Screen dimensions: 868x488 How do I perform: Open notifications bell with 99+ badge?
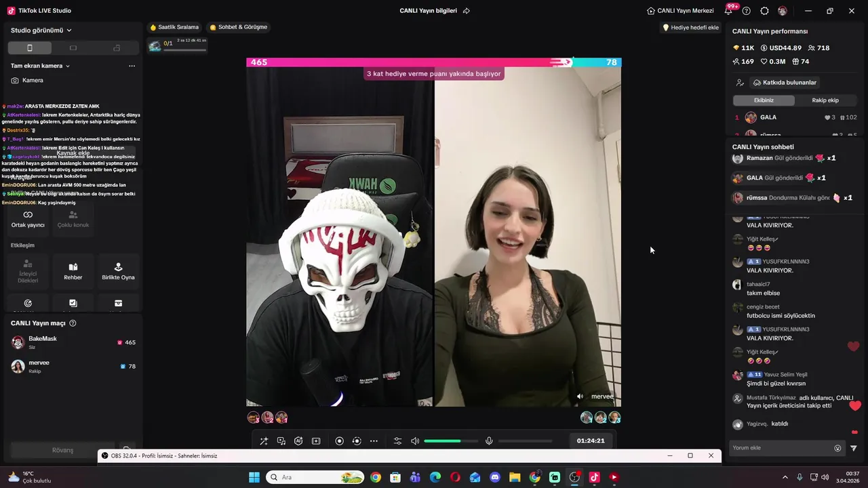(730, 10)
